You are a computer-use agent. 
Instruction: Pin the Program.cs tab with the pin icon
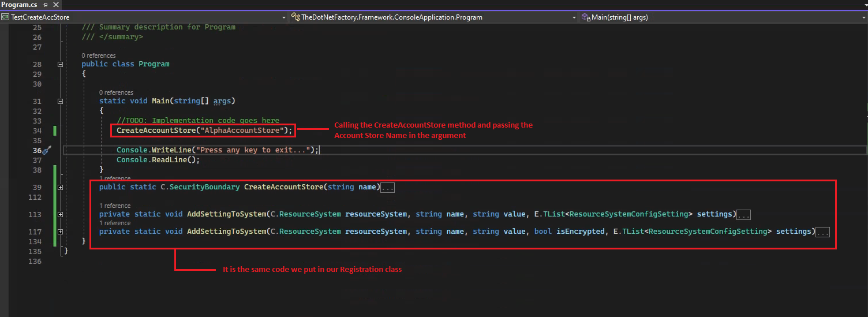(45, 5)
